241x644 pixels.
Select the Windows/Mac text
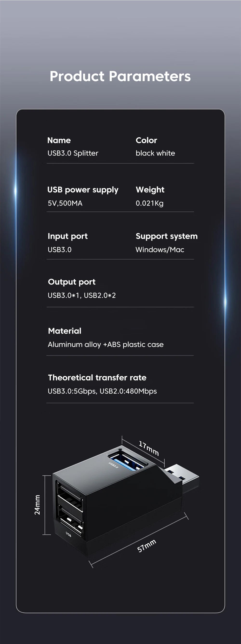[x=160, y=250]
